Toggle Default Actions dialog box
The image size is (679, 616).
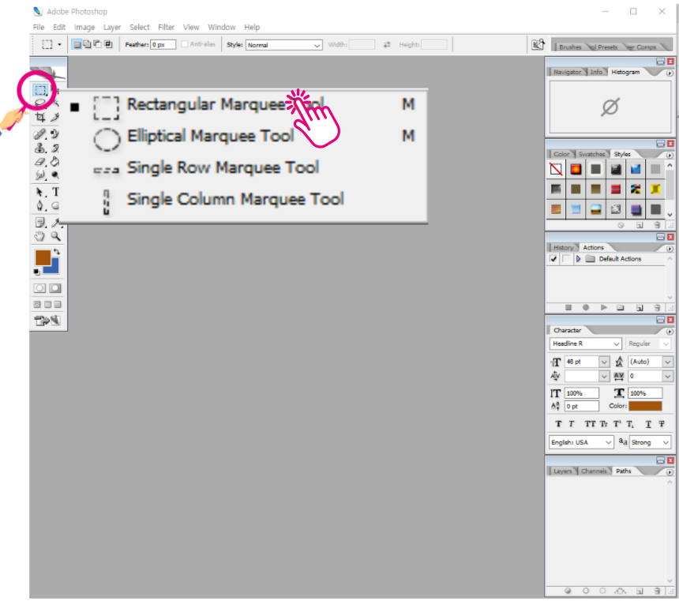pyautogui.click(x=566, y=259)
